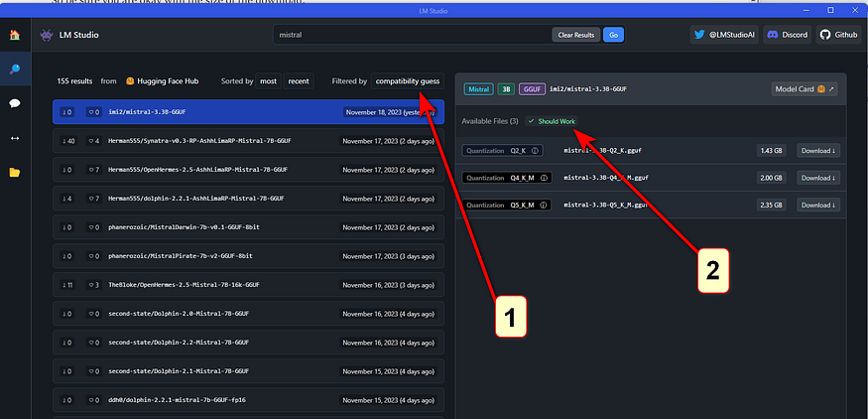Download the Q4_K_M gguf file
This screenshot has height=419, width=868.
[x=818, y=178]
